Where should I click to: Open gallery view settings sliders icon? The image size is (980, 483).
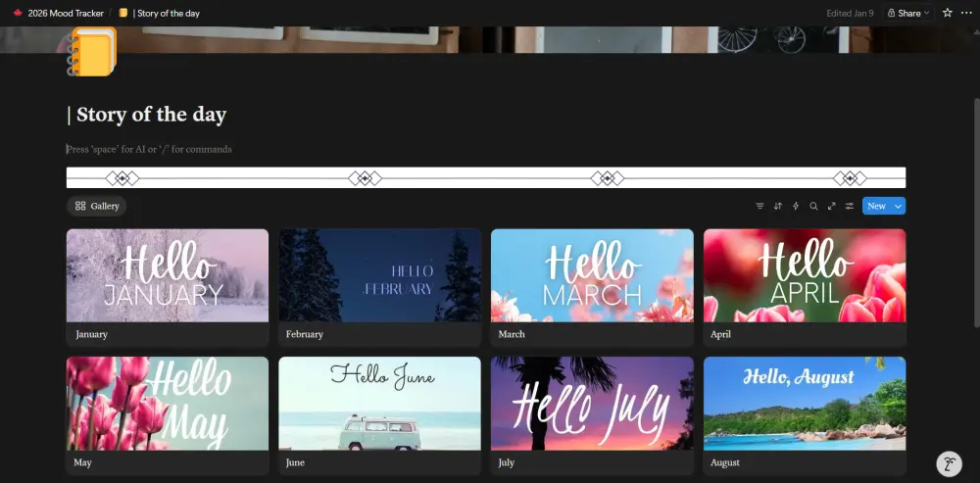[850, 206]
